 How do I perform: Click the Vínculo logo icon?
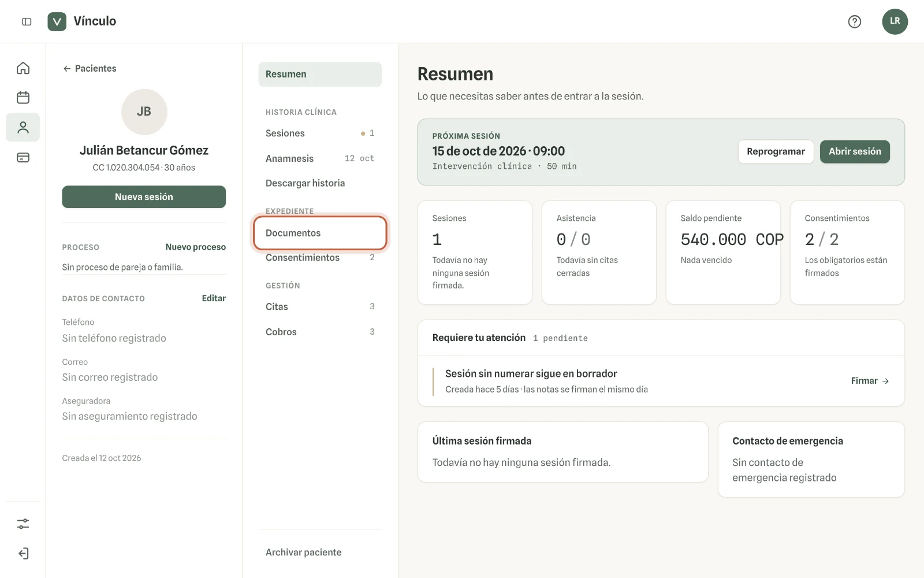pos(57,21)
